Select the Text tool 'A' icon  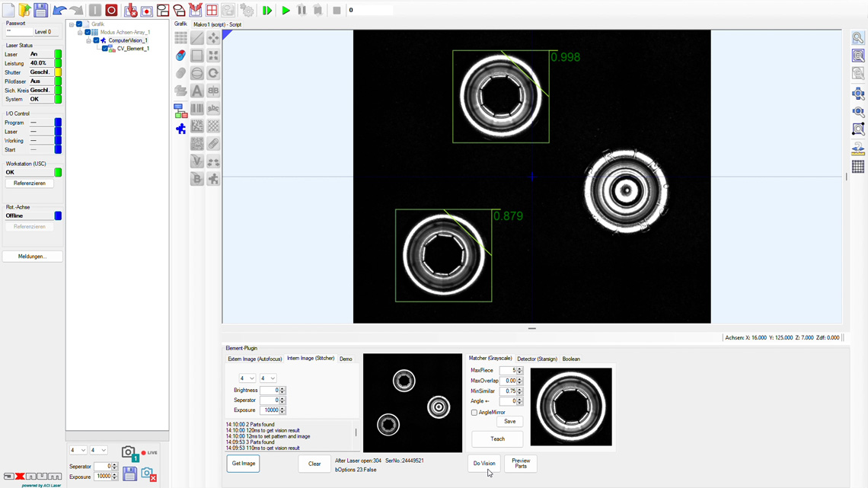[196, 91]
